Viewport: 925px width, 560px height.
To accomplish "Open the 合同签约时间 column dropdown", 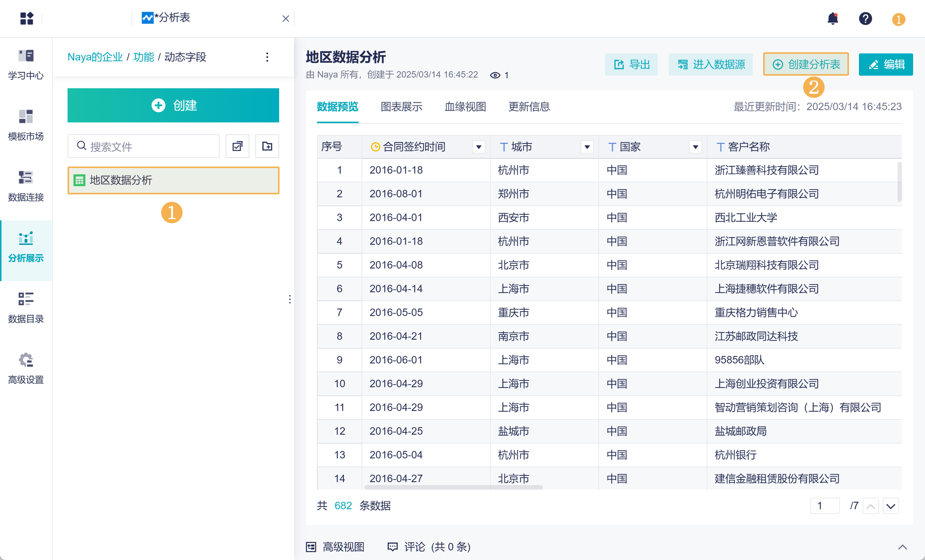I will point(478,147).
